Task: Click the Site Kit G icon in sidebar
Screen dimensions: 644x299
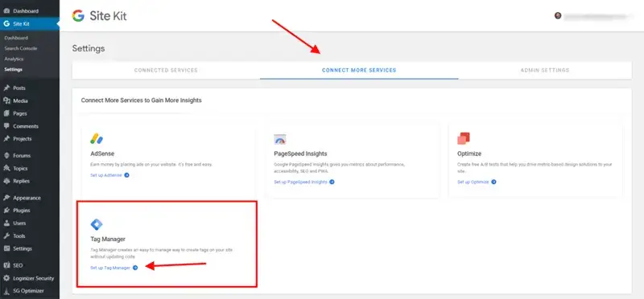Action: 6,24
